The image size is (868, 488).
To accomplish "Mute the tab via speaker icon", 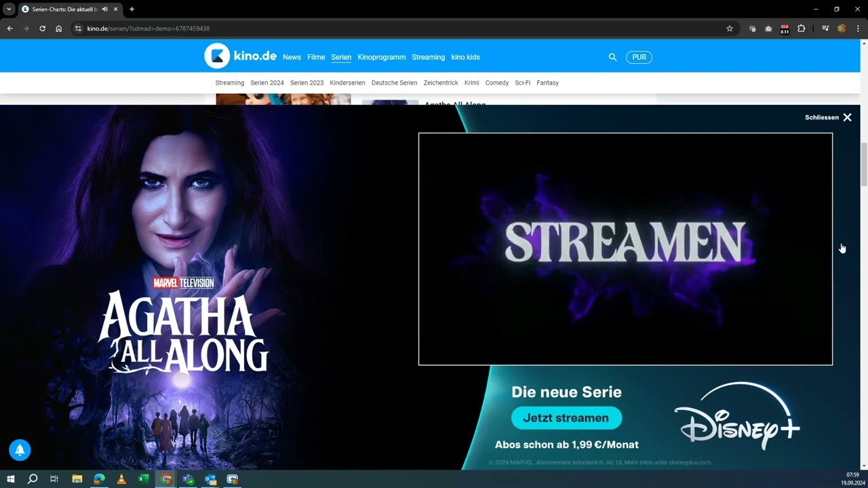I will pyautogui.click(x=105, y=9).
